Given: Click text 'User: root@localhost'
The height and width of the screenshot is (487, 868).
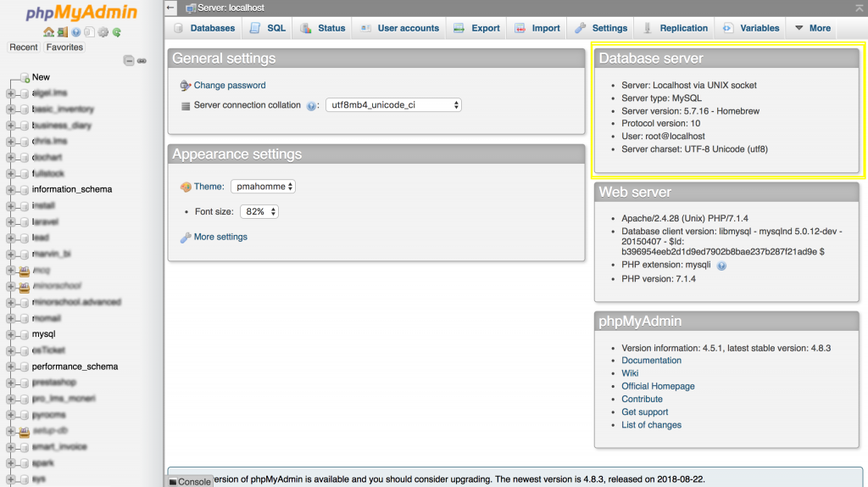Looking at the screenshot, I should pos(663,137).
